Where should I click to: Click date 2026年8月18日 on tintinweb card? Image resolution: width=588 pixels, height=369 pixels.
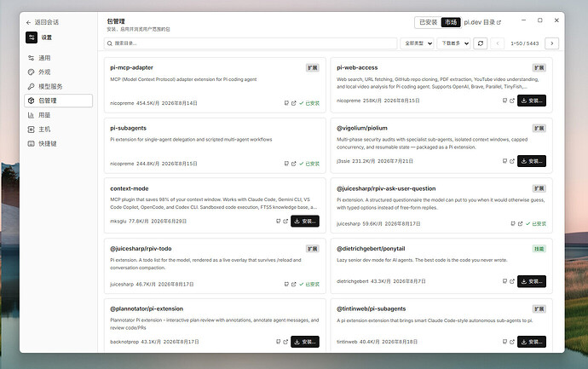(x=400, y=342)
